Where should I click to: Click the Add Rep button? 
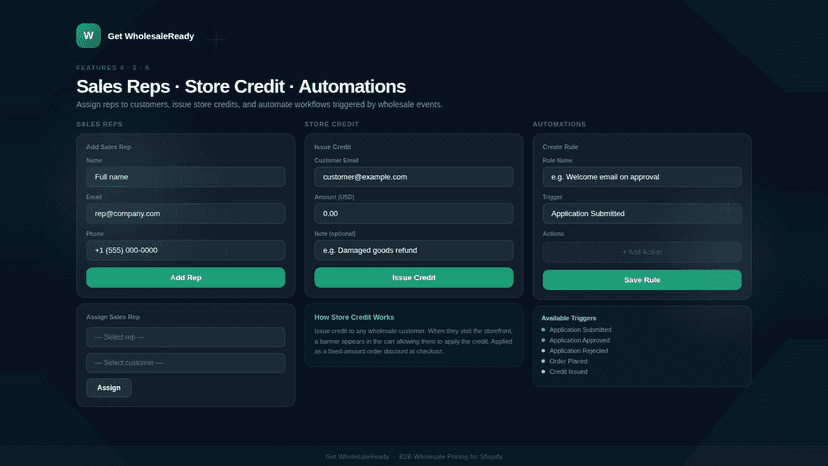[x=185, y=277]
